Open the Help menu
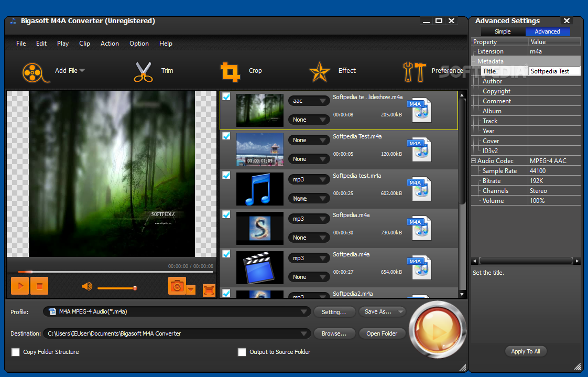Viewport: 588px width, 377px height. click(166, 44)
